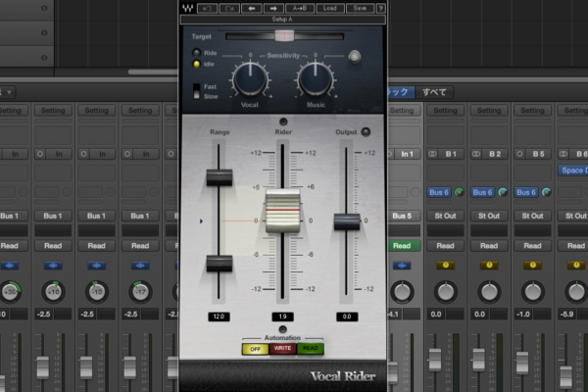Click blue arrow button above -17 pan knob
588x392 pixels.
[x=140, y=266]
